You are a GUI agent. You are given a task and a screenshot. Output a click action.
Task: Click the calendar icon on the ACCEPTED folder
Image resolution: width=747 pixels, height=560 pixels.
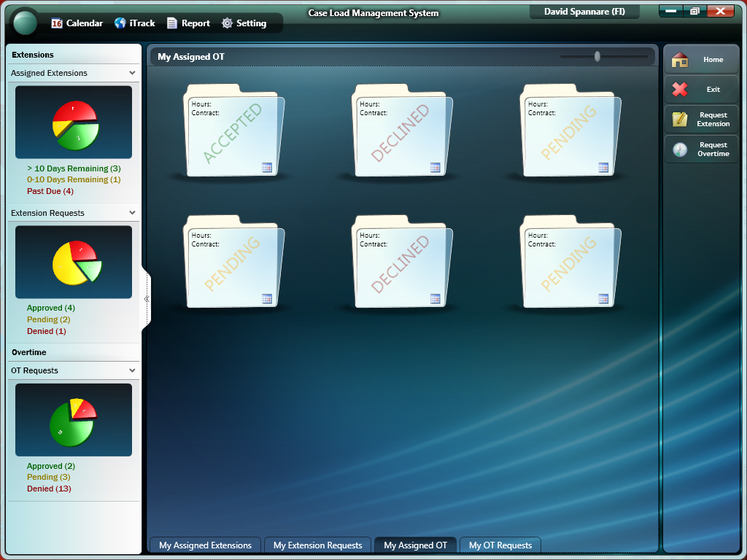tap(266, 168)
